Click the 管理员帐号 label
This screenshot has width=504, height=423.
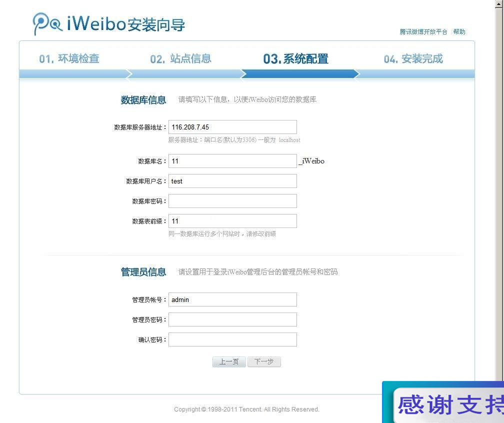click(x=149, y=300)
